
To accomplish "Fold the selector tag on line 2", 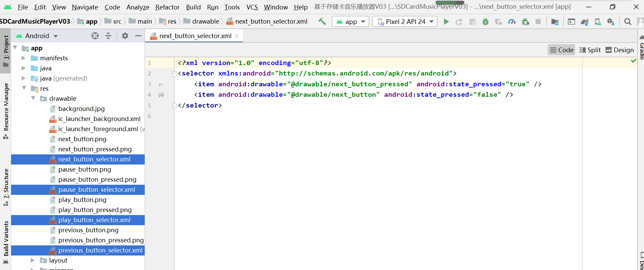I will 174,74.
